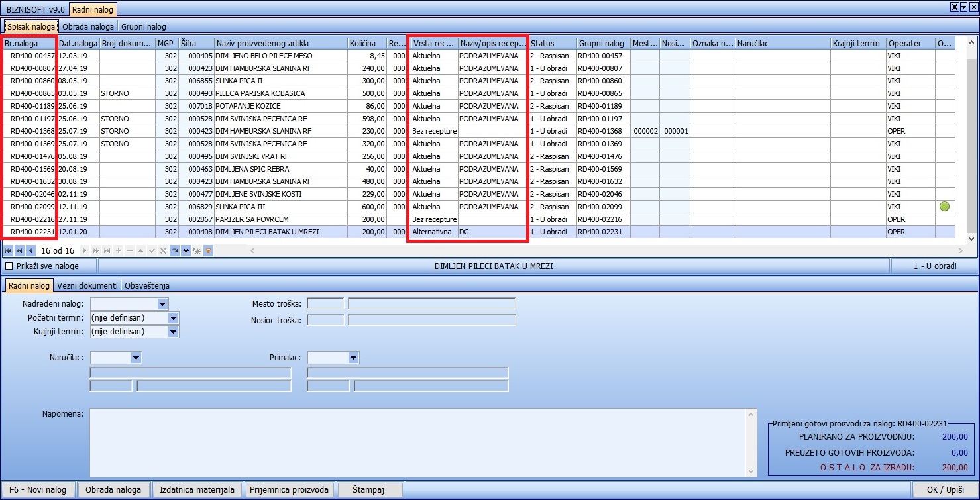
Task: Click the minus delete record icon
Action: coord(129,251)
